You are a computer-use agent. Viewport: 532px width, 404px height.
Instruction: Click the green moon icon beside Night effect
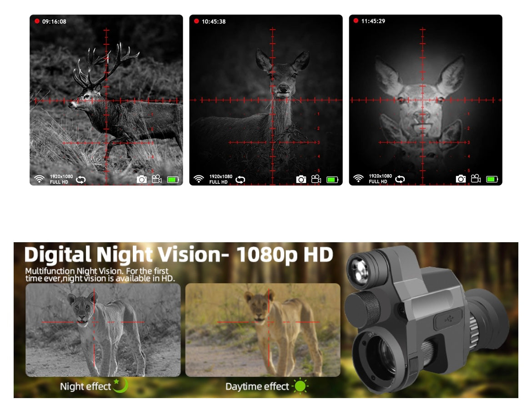tap(120, 386)
